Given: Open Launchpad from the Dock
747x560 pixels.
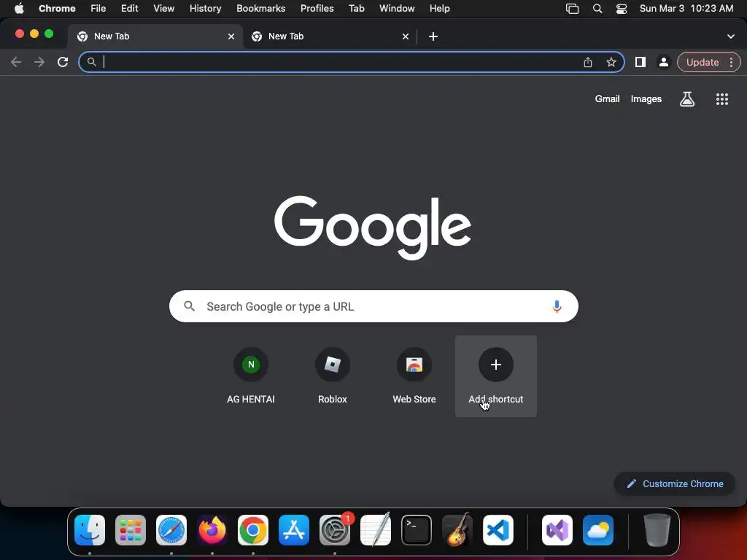Looking at the screenshot, I should [x=131, y=530].
